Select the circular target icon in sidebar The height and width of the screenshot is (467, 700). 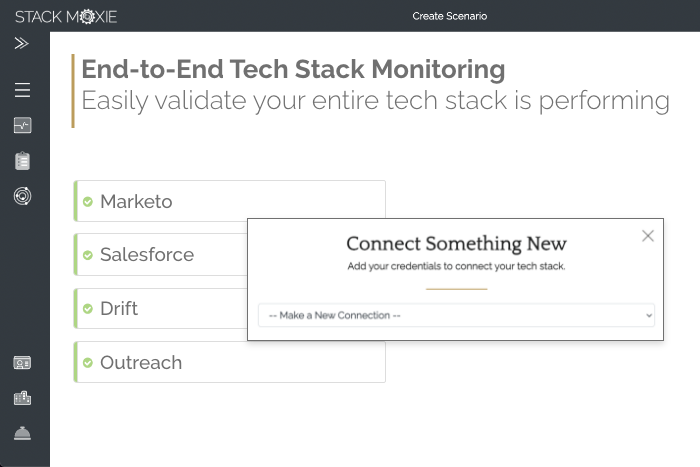tap(22, 196)
